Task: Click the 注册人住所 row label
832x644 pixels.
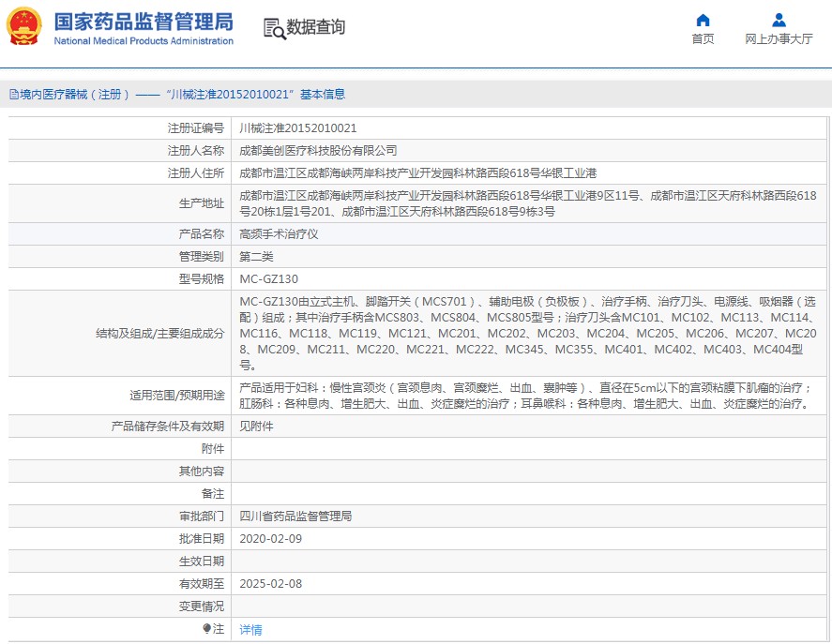Action: tap(196, 172)
